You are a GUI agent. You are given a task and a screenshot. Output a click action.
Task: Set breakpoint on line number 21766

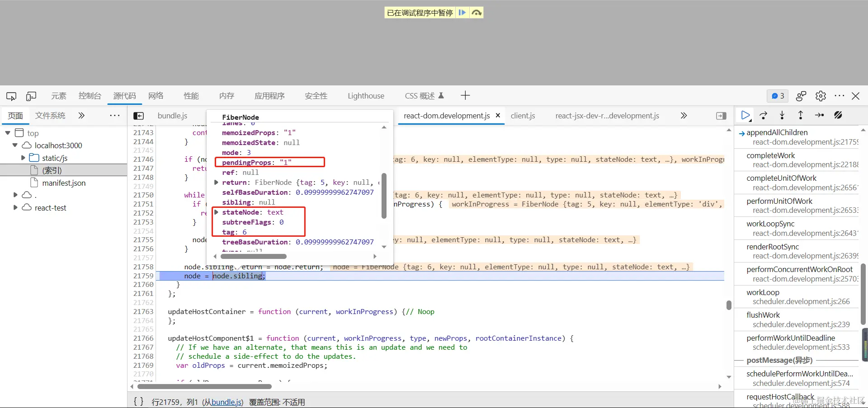pos(143,338)
